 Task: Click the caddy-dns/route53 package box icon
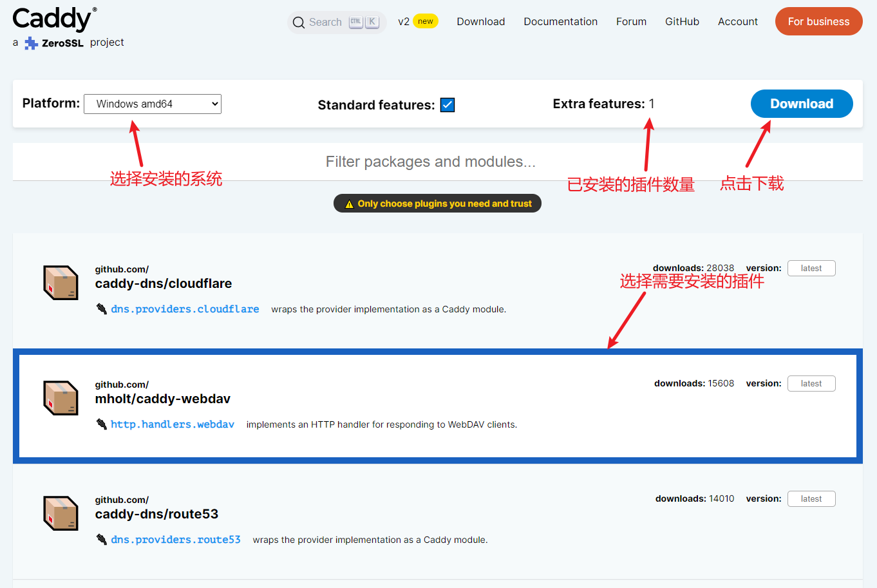click(x=61, y=513)
